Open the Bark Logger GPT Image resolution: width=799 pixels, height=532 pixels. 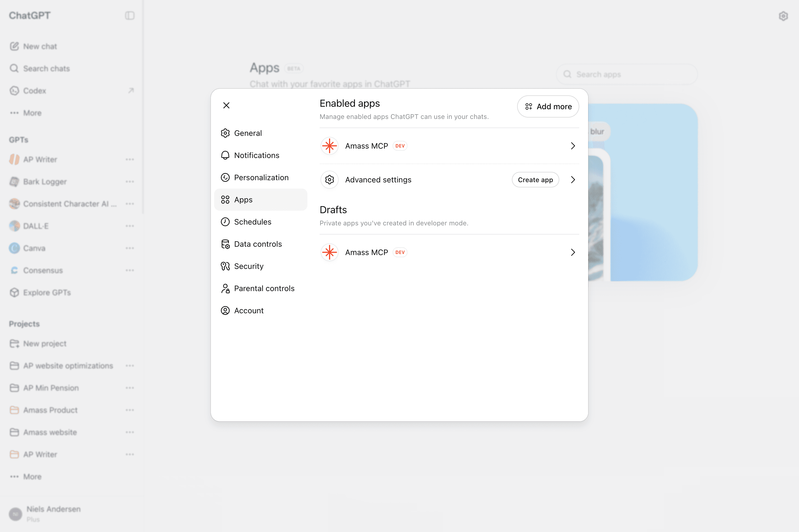coord(72,182)
